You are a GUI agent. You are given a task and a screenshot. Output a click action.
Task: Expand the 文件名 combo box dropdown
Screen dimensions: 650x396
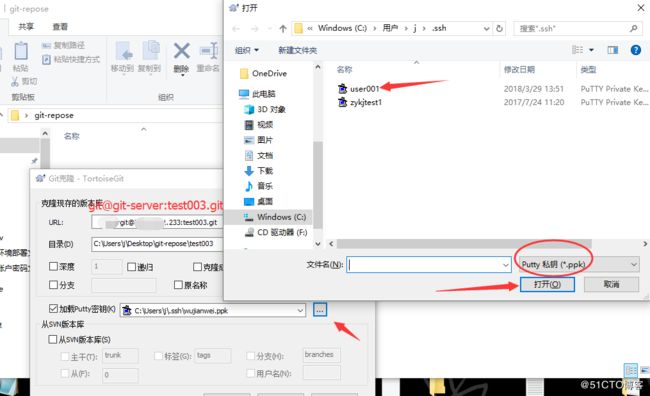pyautogui.click(x=505, y=265)
